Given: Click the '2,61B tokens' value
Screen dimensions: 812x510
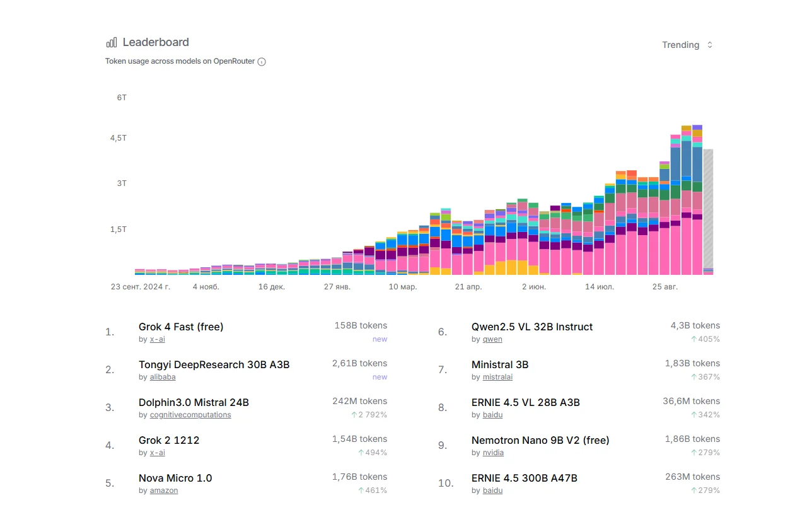Looking at the screenshot, I should pos(359,363).
